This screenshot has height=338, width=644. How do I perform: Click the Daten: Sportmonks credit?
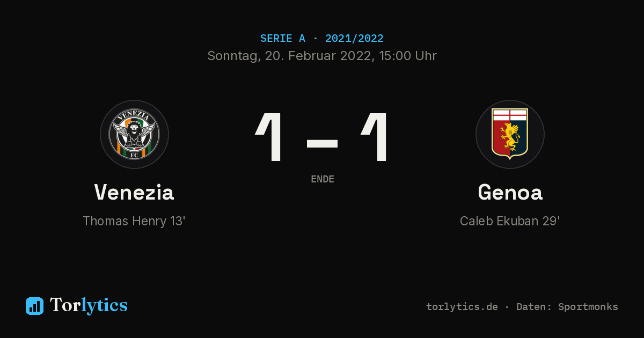tap(567, 307)
